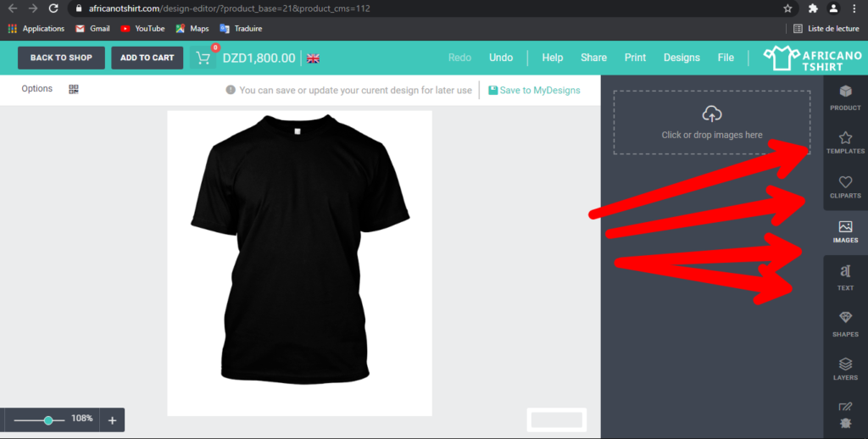Click the site lock icon
Screen dimensions: 868x439
coord(79,8)
